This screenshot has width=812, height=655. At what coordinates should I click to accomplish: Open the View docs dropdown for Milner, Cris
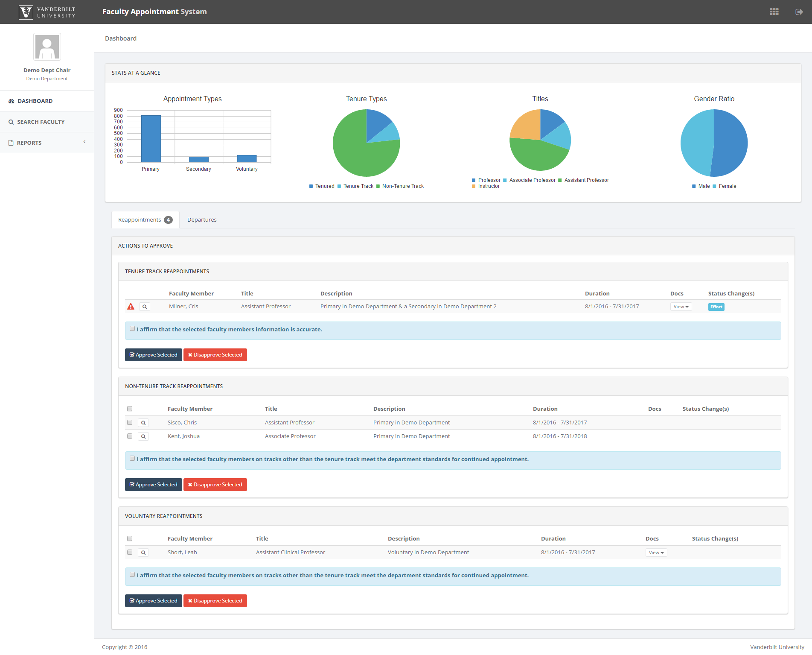[x=681, y=307]
